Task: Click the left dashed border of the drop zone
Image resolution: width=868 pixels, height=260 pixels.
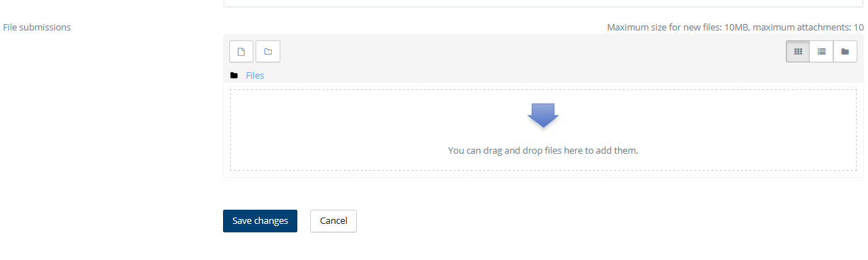Action: pyautogui.click(x=230, y=130)
